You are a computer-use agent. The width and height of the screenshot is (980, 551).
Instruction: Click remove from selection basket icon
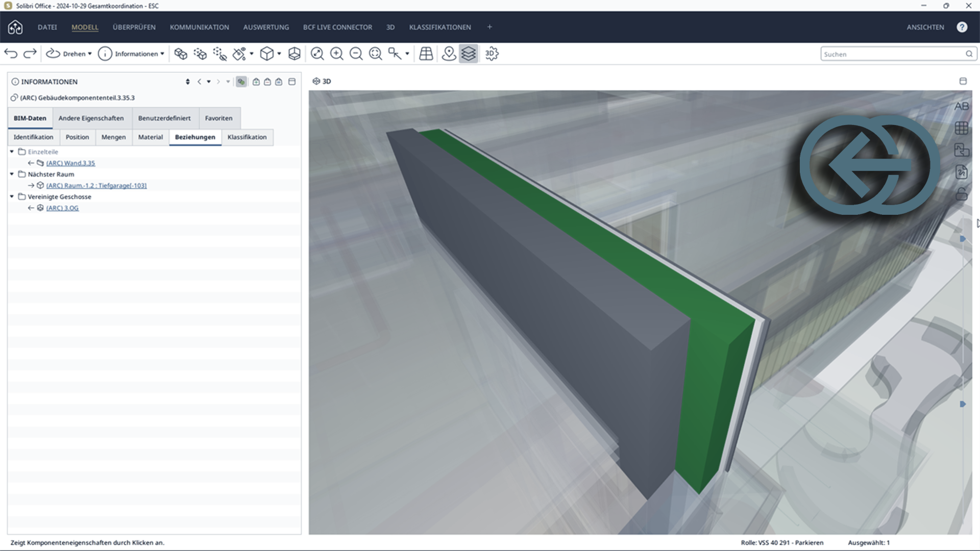[267, 82]
